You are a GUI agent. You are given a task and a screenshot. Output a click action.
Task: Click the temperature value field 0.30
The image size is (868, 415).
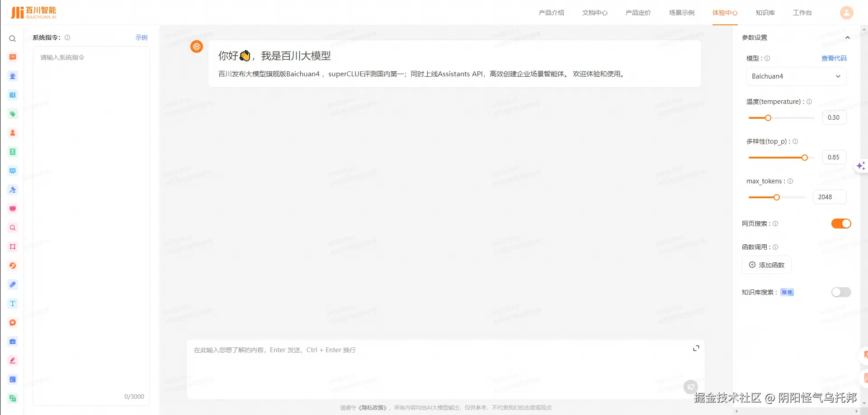pos(834,117)
